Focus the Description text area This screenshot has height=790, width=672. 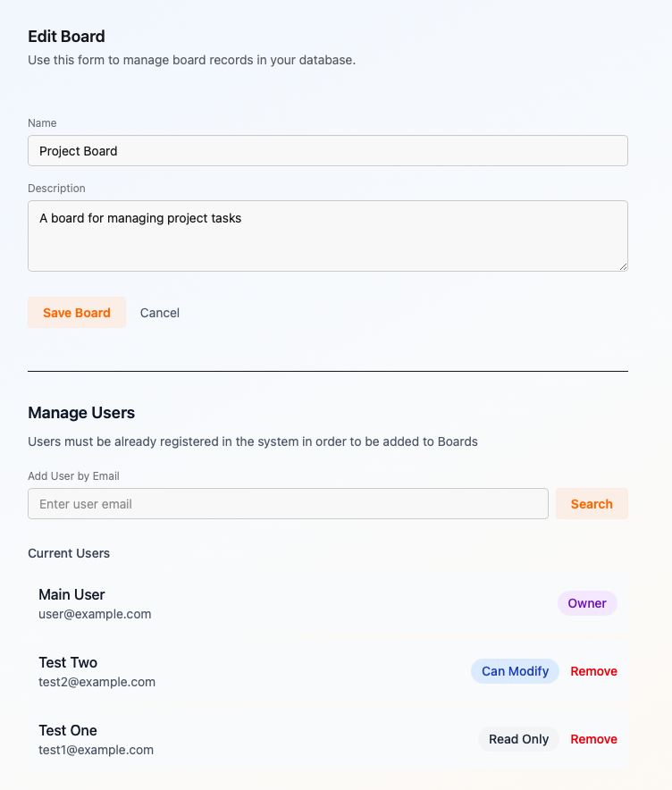click(327, 235)
